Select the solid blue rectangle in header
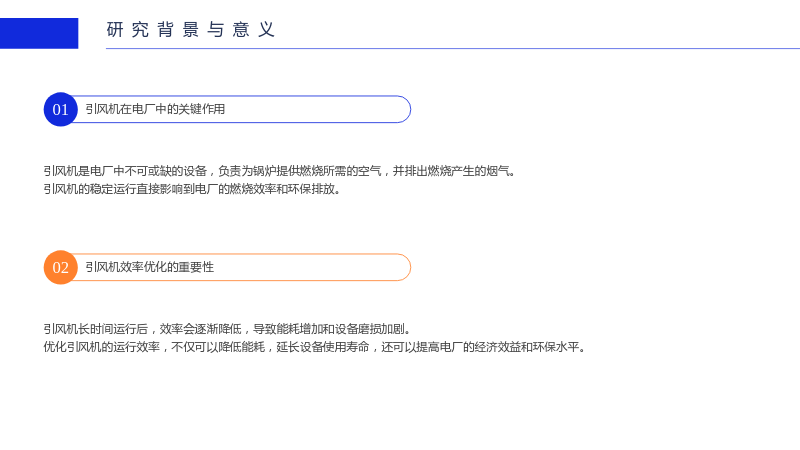This screenshot has width=800, height=450. pyautogui.click(x=39, y=34)
